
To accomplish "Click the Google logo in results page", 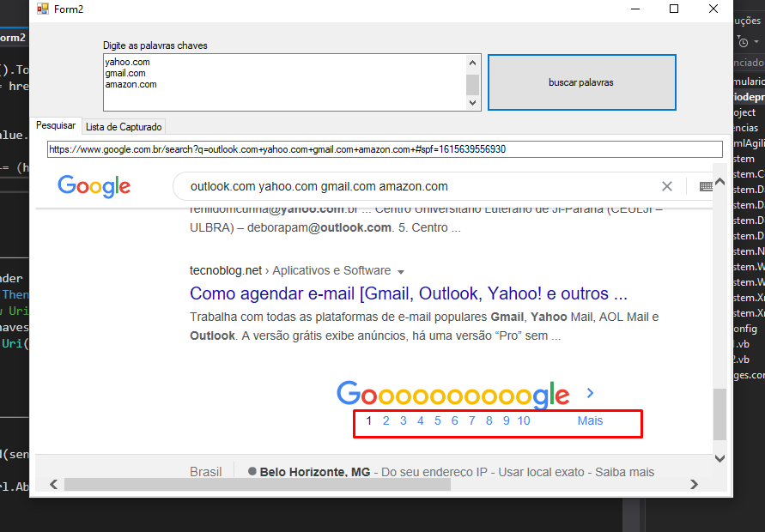I will (94, 186).
